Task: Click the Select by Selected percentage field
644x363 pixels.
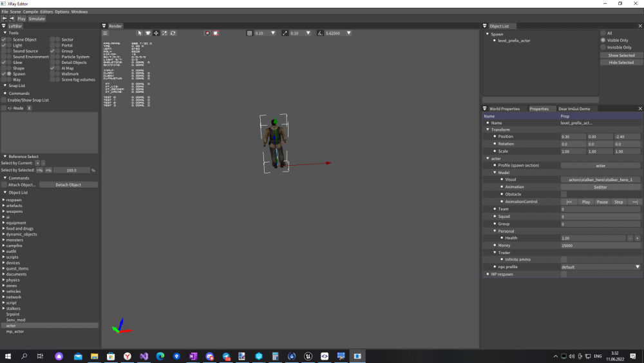Action: 71,170
